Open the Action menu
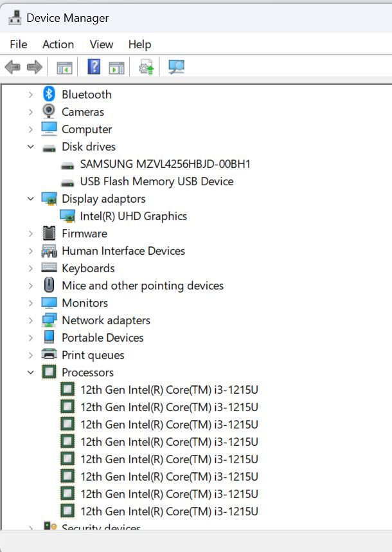This screenshot has height=552, width=392. [x=58, y=44]
